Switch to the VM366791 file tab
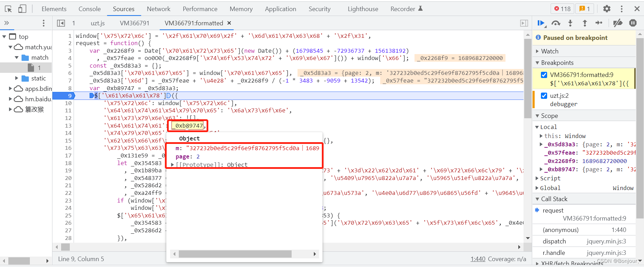This screenshot has height=267, width=644. [135, 23]
